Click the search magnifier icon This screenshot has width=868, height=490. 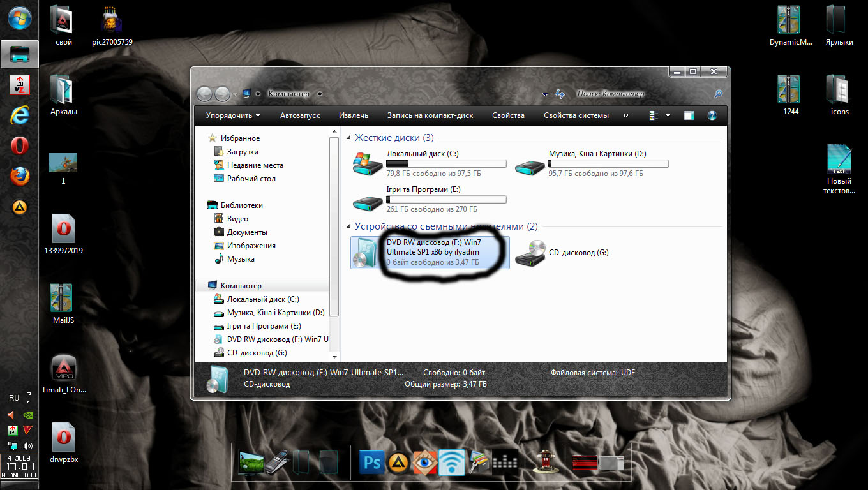[718, 94]
